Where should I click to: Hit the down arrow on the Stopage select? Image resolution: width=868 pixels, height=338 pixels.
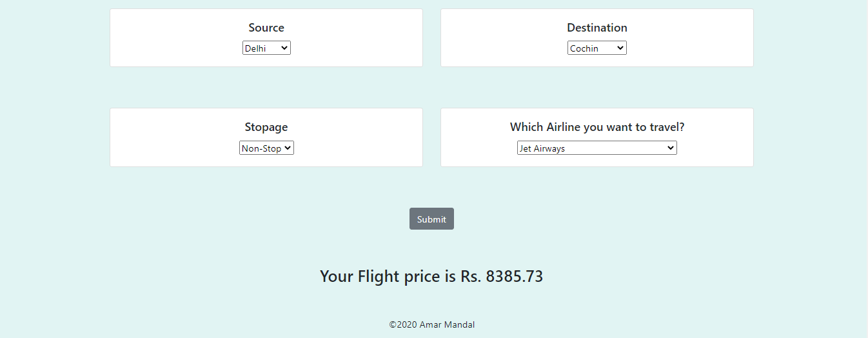[x=288, y=148]
